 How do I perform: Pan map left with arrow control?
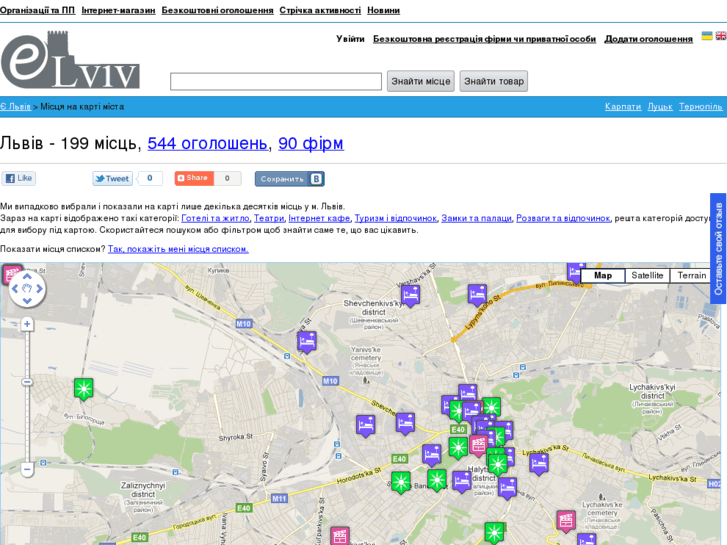(15, 289)
